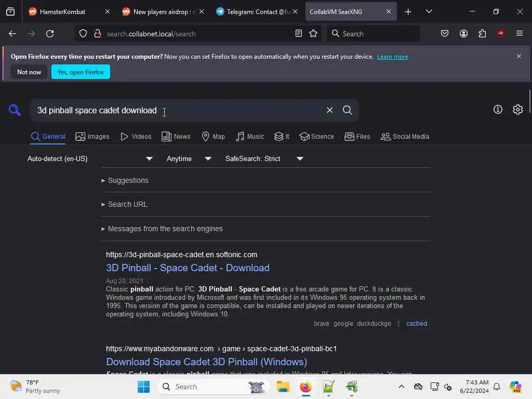The image size is (532, 399).
Task: Reload the current page
Action: click(x=50, y=34)
